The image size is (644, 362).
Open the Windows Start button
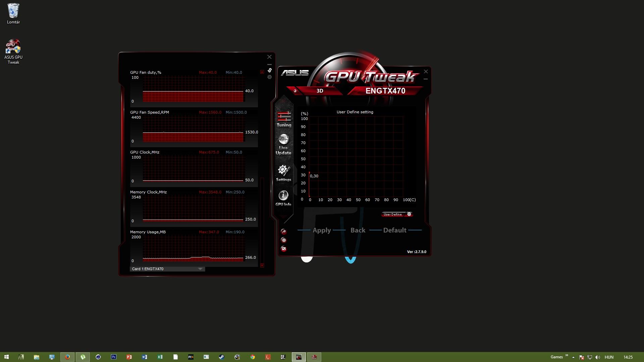(x=6, y=357)
